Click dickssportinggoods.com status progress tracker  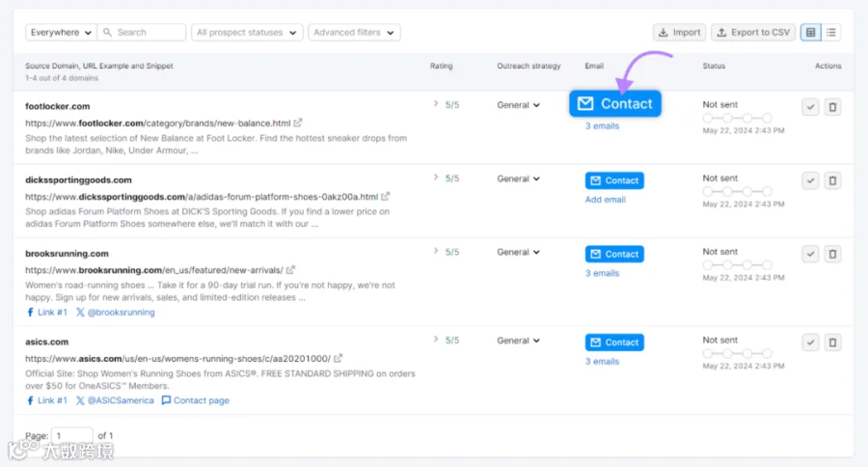(x=738, y=192)
